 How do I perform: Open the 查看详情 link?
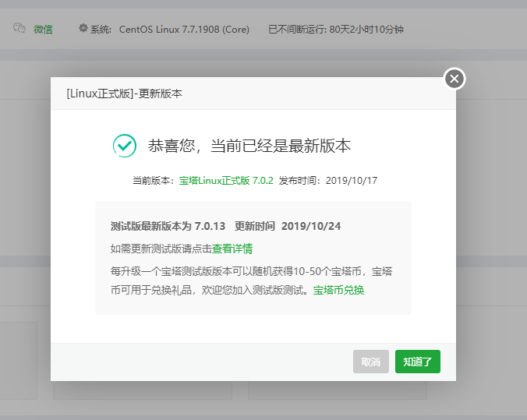click(232, 249)
